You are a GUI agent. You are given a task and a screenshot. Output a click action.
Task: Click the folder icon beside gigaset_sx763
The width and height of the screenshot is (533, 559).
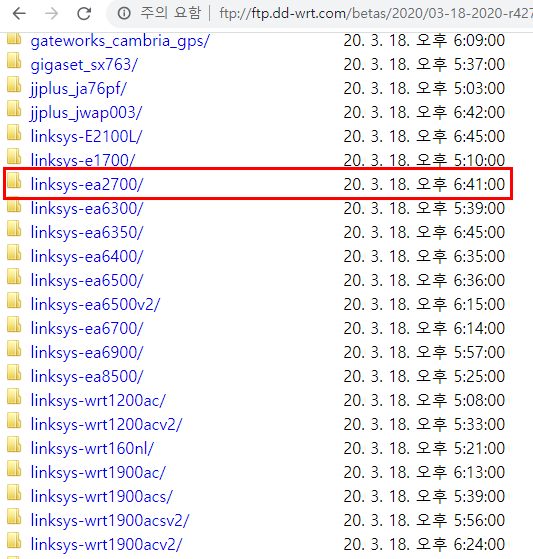coord(14,60)
